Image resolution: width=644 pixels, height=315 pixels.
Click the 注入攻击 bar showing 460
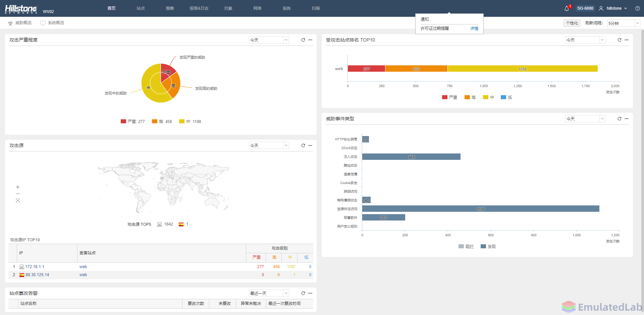pos(411,157)
